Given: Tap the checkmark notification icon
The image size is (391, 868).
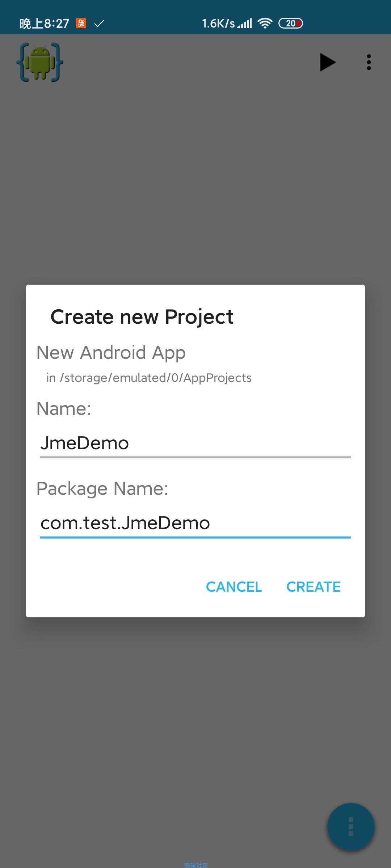Looking at the screenshot, I should [x=99, y=24].
